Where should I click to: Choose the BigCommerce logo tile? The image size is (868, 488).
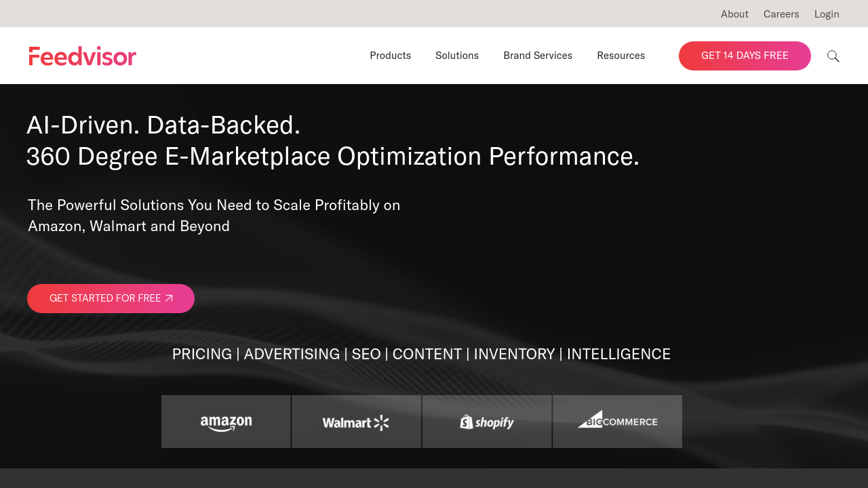(618, 422)
